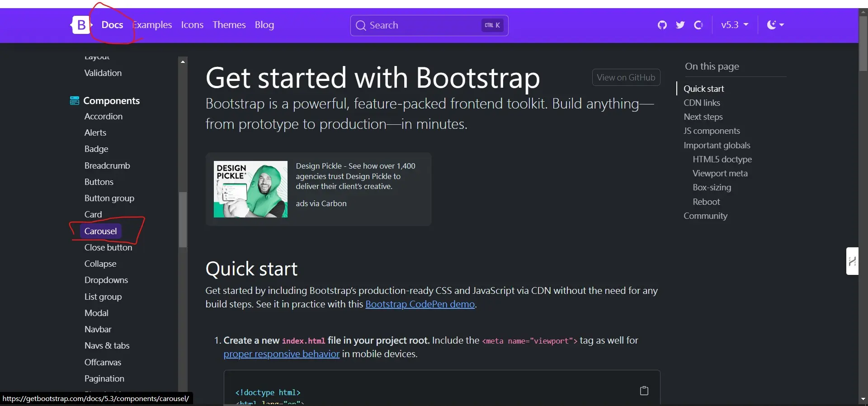
Task: Expand the v5.3 version dropdown
Action: (735, 25)
